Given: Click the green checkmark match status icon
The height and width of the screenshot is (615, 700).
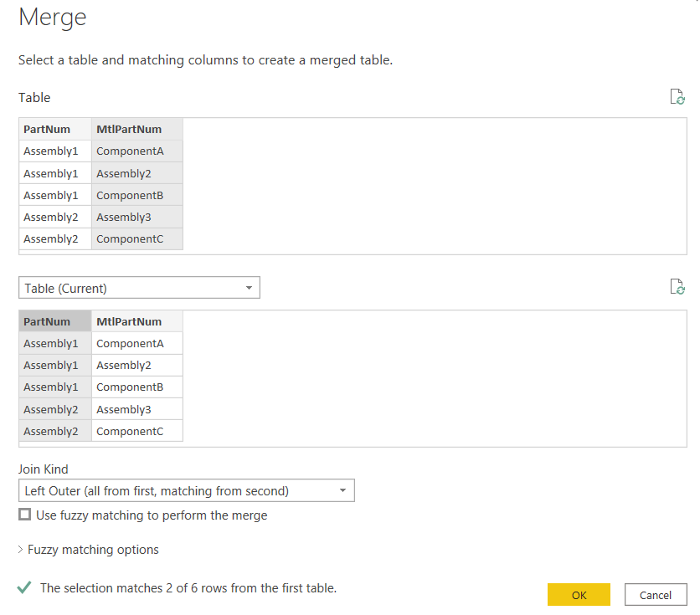Looking at the screenshot, I should (24, 587).
